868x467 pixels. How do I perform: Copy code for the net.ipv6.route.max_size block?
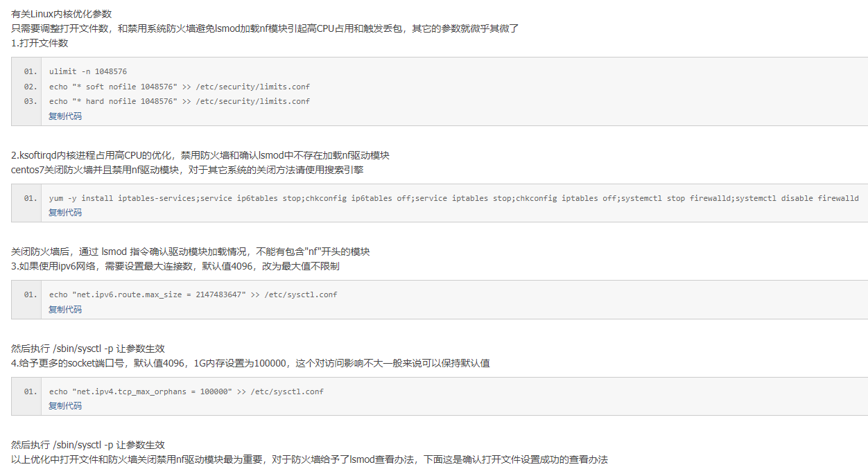click(65, 310)
